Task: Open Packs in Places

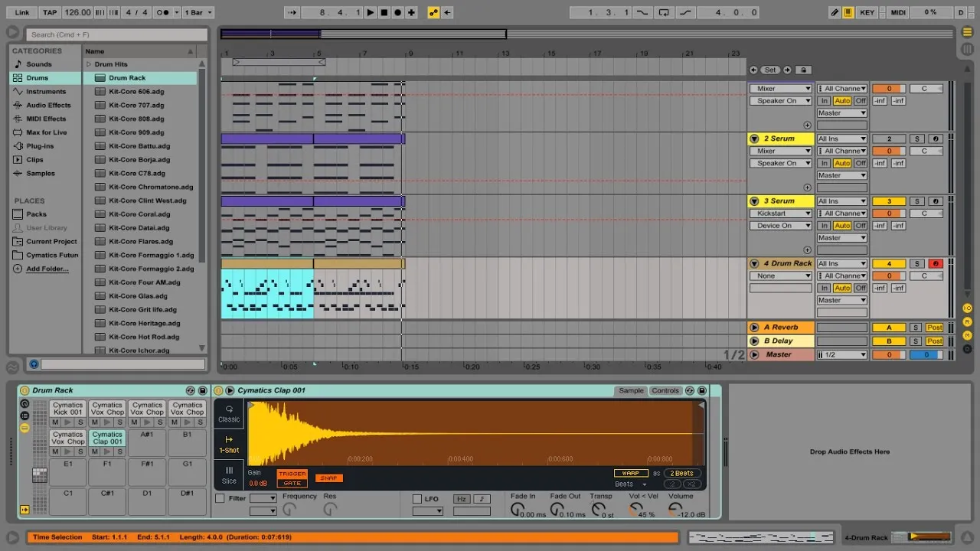Action: click(x=36, y=214)
